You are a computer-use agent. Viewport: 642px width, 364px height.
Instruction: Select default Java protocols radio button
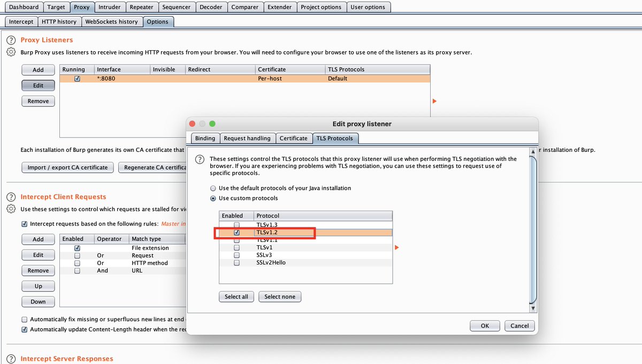213,188
